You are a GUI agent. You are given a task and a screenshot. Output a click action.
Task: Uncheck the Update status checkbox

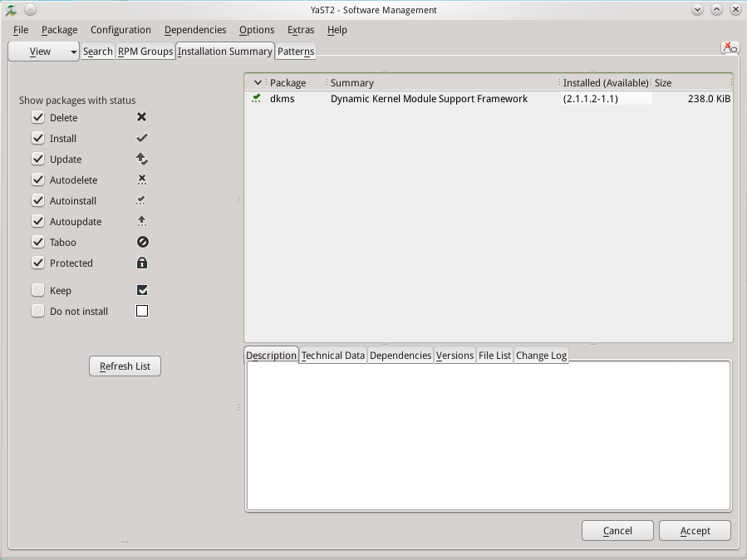tap(37, 159)
